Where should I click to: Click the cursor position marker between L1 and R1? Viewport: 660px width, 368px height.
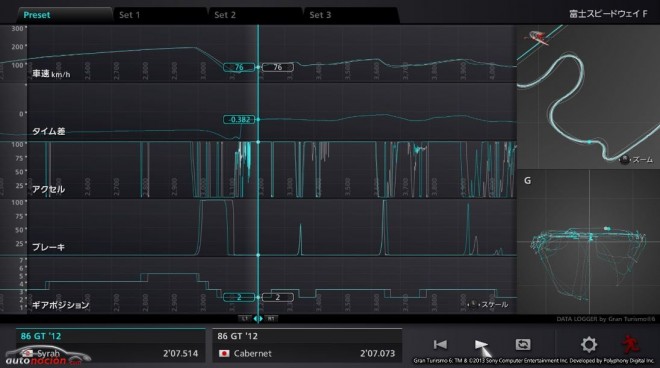pyautogui.click(x=258, y=319)
